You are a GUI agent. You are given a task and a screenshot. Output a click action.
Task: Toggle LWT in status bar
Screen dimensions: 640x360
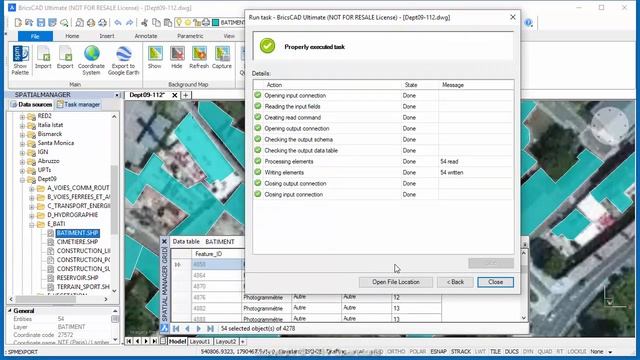click(x=480, y=351)
